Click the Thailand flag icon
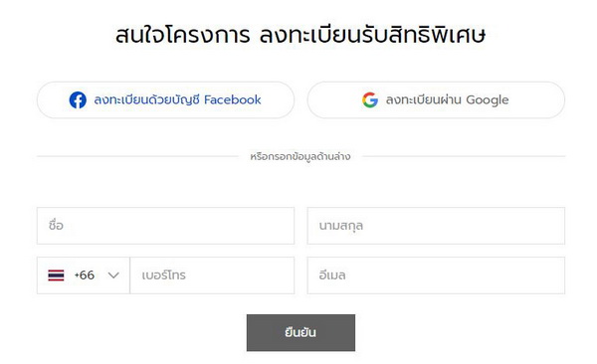 (x=56, y=275)
